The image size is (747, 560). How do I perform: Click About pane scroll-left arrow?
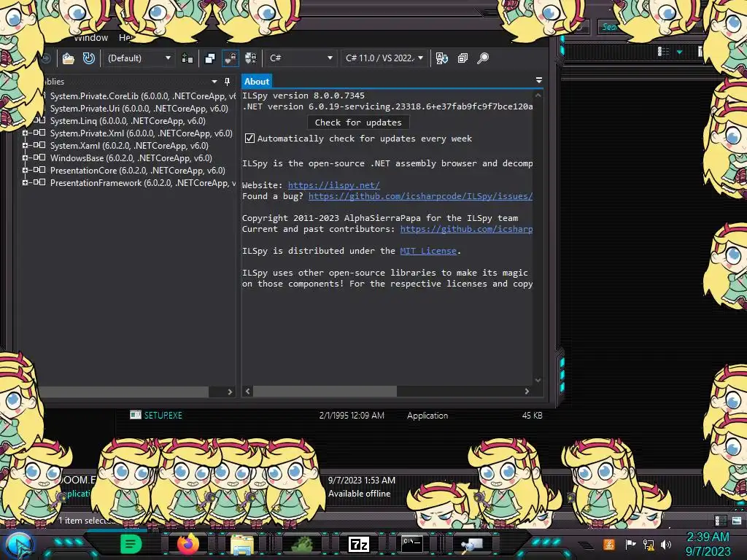pyautogui.click(x=247, y=392)
